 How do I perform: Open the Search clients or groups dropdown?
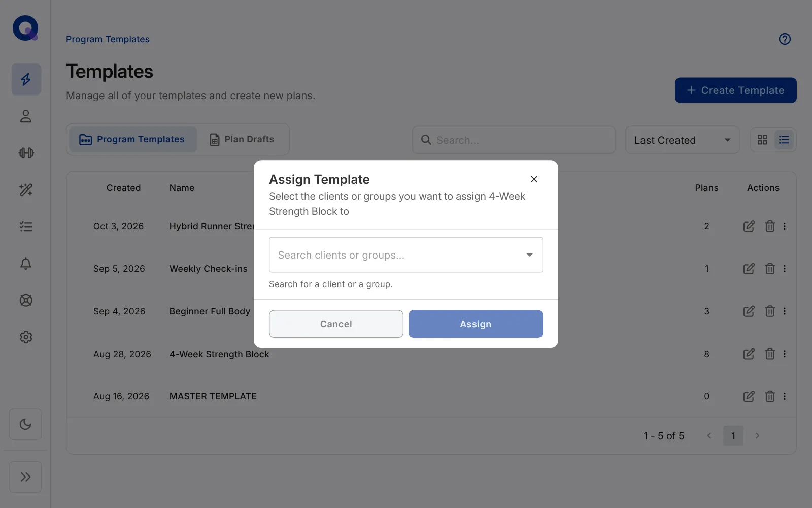pyautogui.click(x=406, y=255)
